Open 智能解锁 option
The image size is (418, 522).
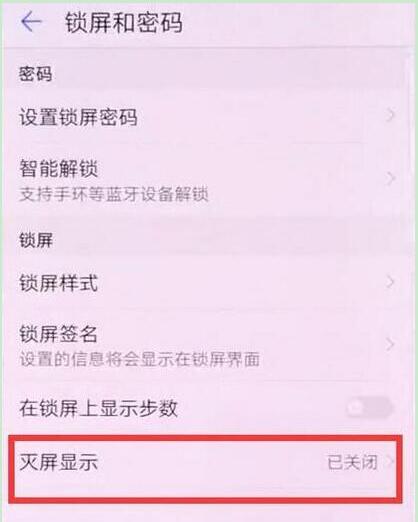click(x=209, y=180)
